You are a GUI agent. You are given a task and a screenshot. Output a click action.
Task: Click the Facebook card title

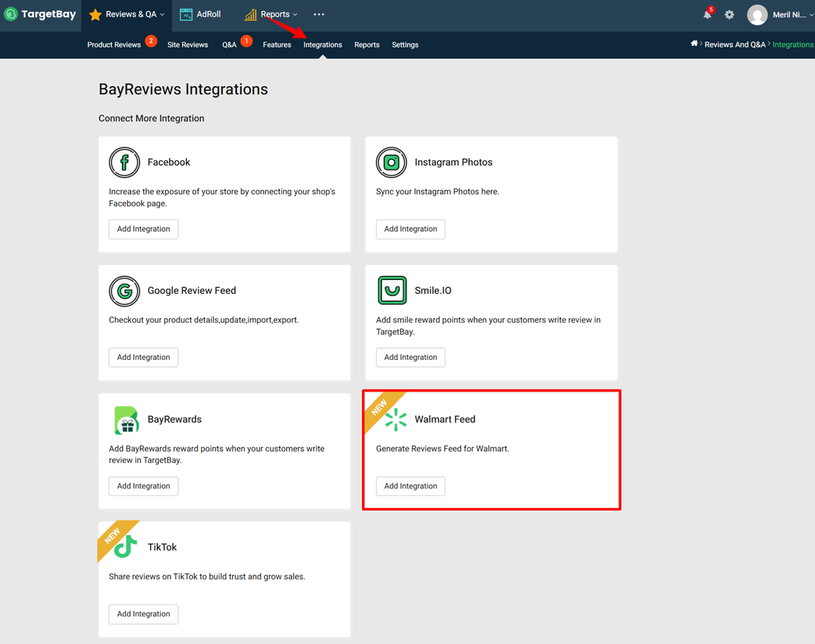[x=169, y=162]
